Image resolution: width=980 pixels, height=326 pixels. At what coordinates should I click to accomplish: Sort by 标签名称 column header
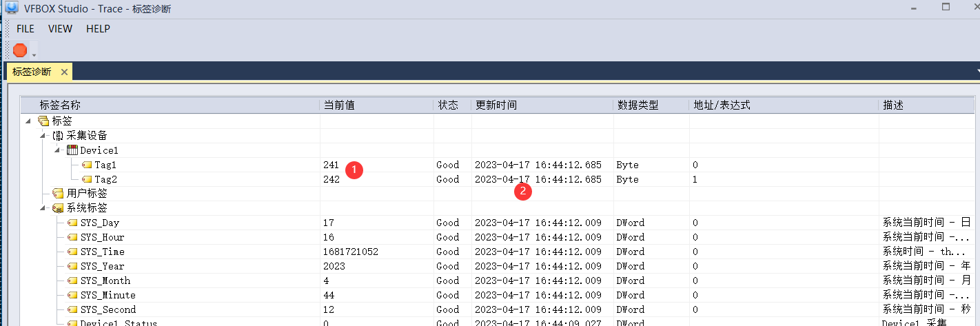click(x=170, y=105)
